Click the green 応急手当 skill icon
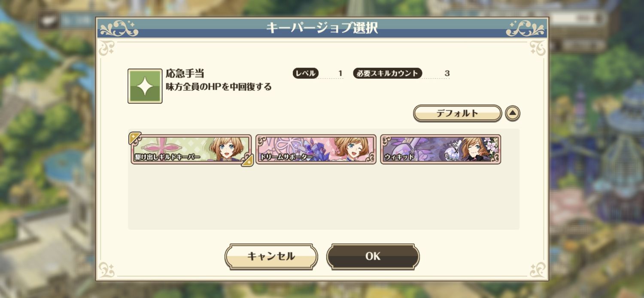Viewport: 644px width, 298px height. (x=145, y=86)
